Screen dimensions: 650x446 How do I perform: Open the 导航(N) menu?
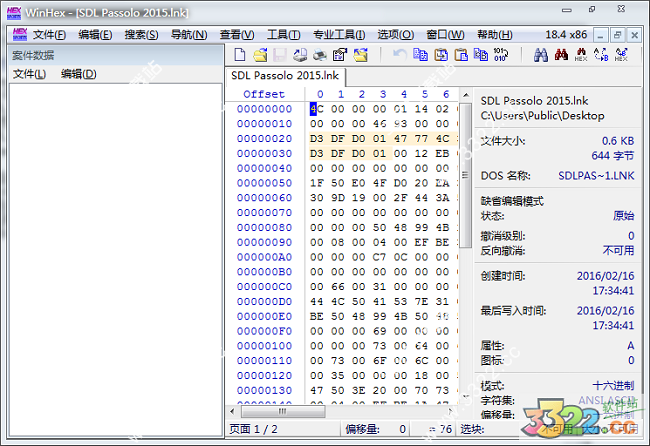pos(189,35)
